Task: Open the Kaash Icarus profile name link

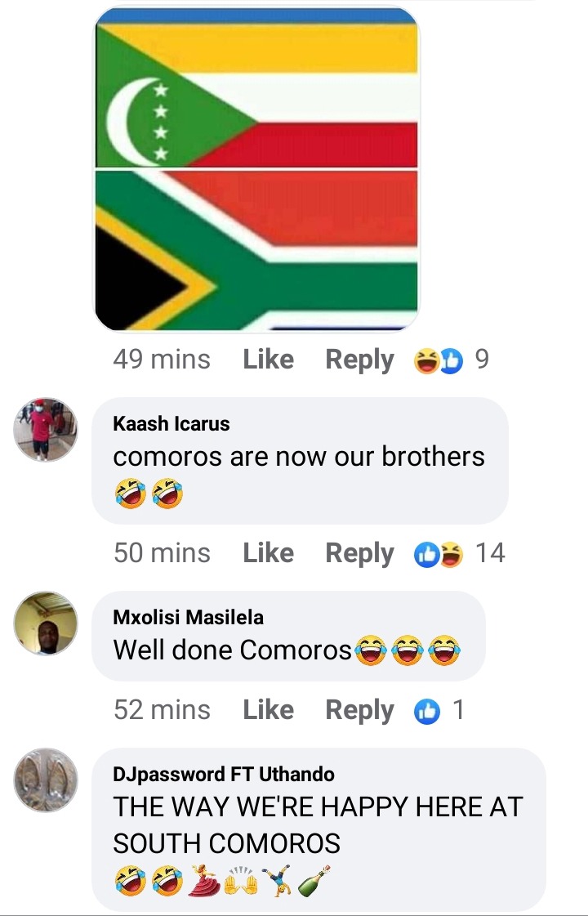Action: pyautogui.click(x=171, y=423)
